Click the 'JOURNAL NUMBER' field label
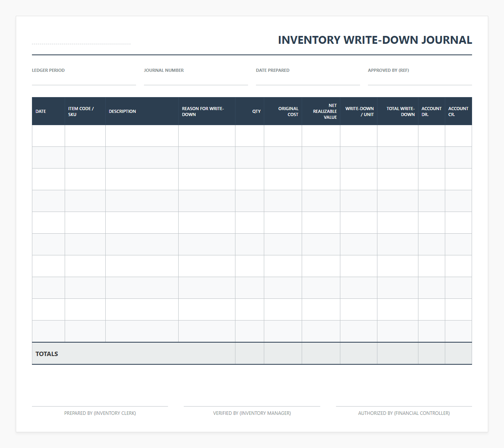This screenshot has width=504, height=448. point(164,70)
